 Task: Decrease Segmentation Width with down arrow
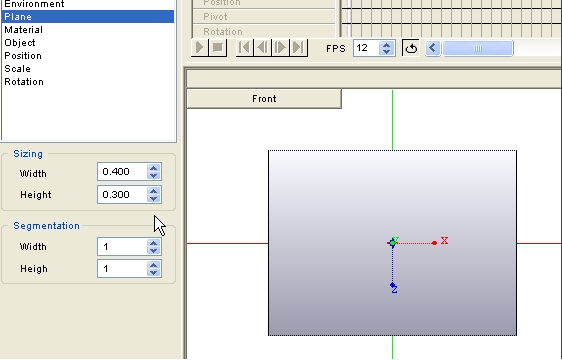pos(154,250)
